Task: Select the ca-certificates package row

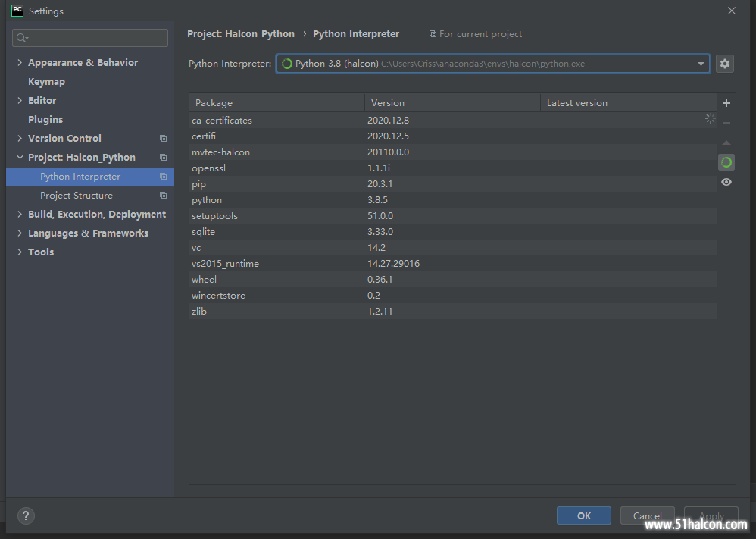Action: (452, 120)
